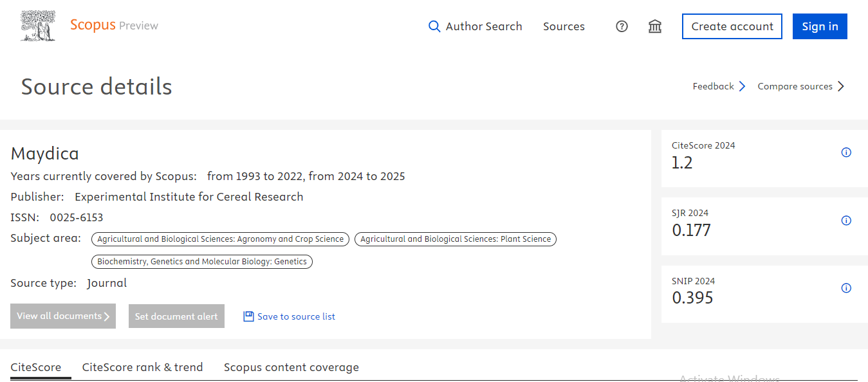
Task: Click Create account button
Action: point(732,26)
